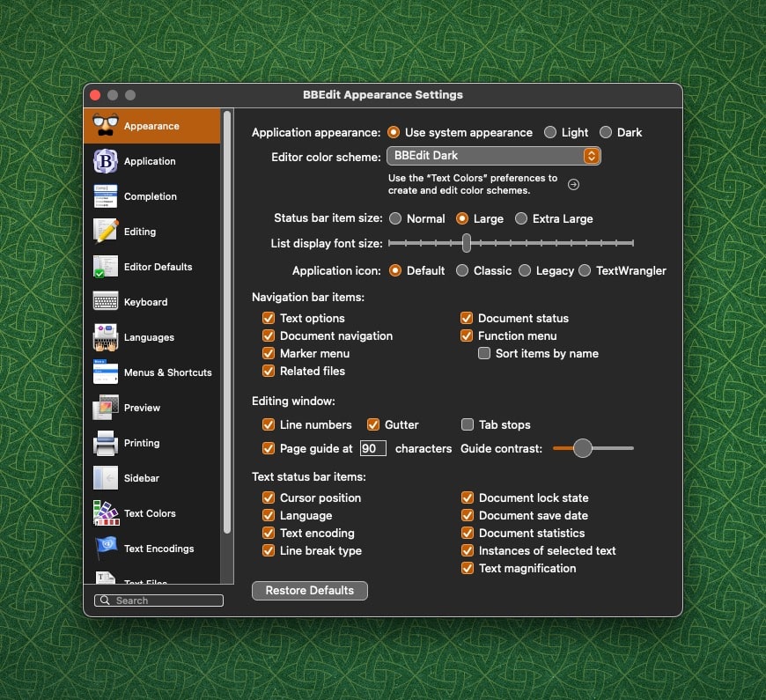The image size is (766, 700).
Task: Choose Extra Large status bar size
Action: [x=521, y=218]
